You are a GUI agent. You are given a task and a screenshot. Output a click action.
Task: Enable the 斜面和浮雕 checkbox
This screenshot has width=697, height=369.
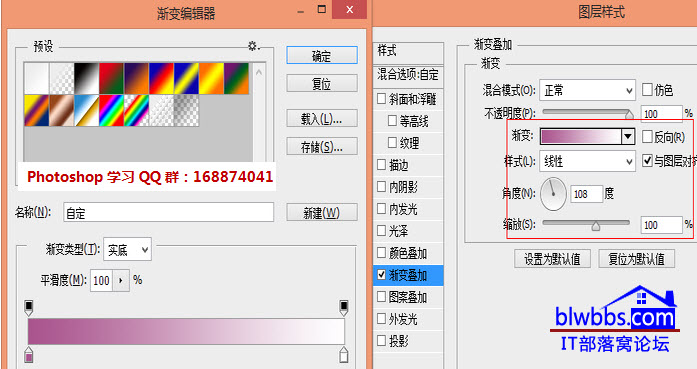(381, 98)
